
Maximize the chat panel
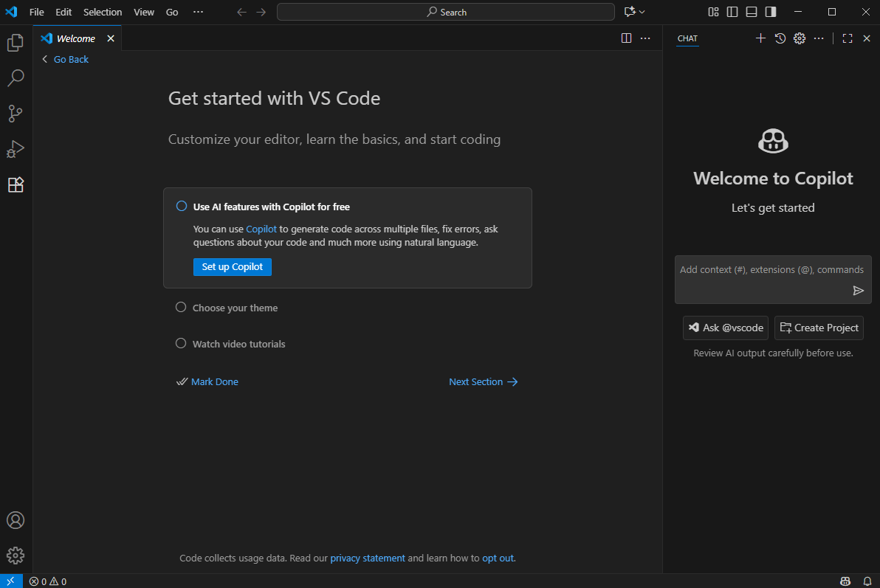point(848,38)
